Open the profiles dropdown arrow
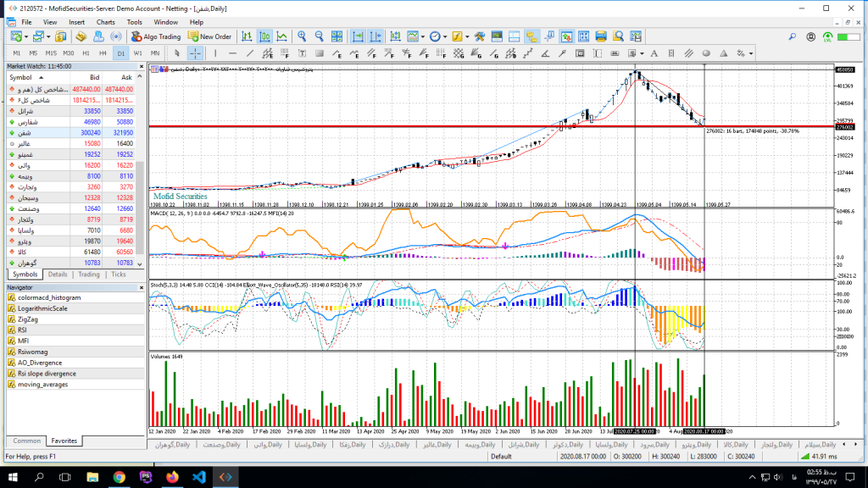Image resolution: width=868 pixels, height=488 pixels. coord(47,36)
